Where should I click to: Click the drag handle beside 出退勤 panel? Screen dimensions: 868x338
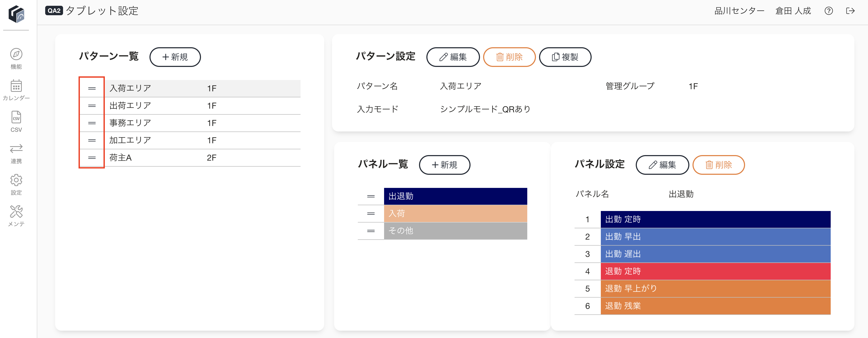tap(371, 196)
